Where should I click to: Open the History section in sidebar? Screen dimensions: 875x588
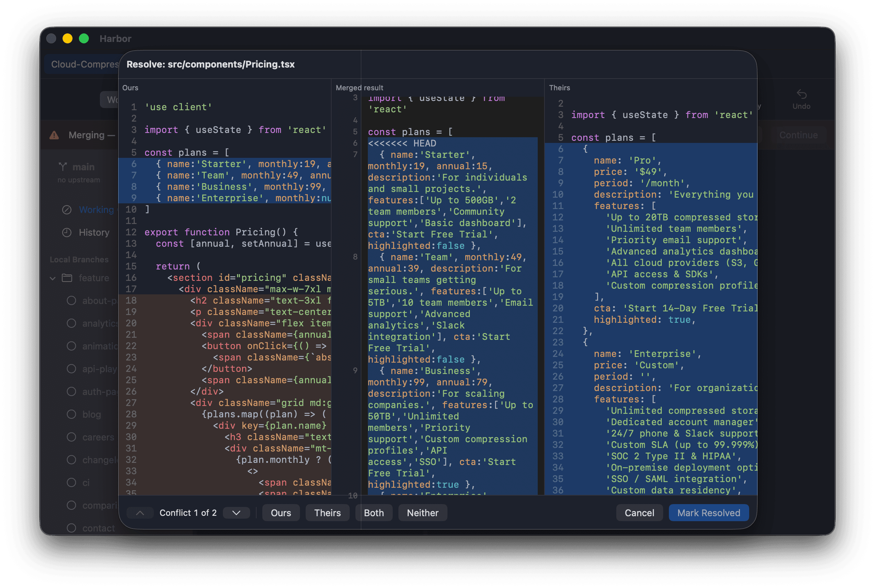pyautogui.click(x=94, y=232)
